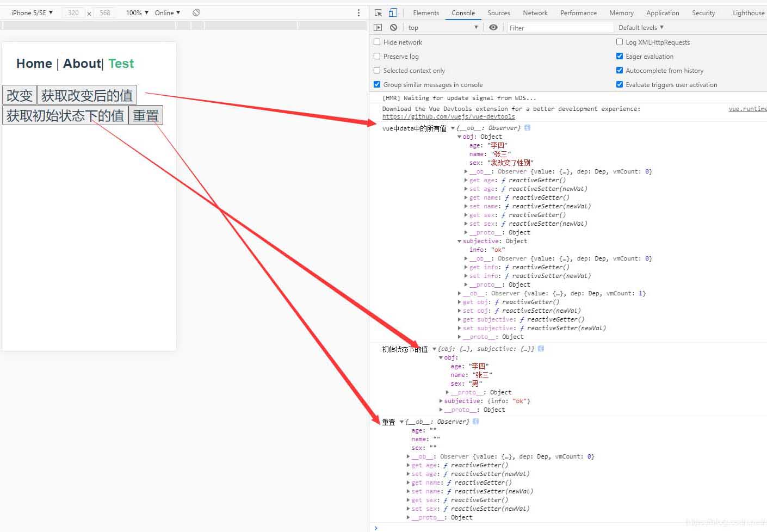This screenshot has height=532, width=767.
Task: Open the Online throttling dropdown
Action: 167,13
